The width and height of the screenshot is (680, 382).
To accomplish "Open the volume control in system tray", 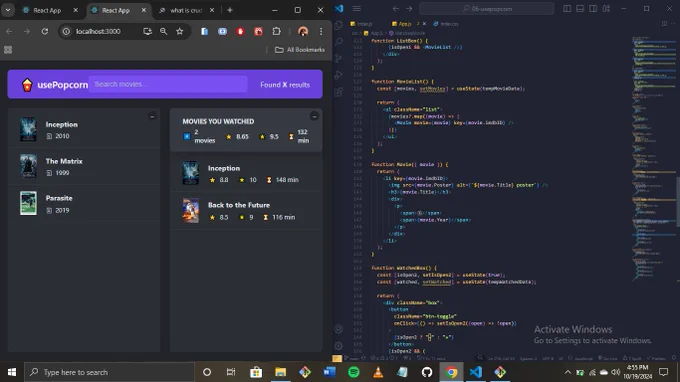I will [615, 372].
